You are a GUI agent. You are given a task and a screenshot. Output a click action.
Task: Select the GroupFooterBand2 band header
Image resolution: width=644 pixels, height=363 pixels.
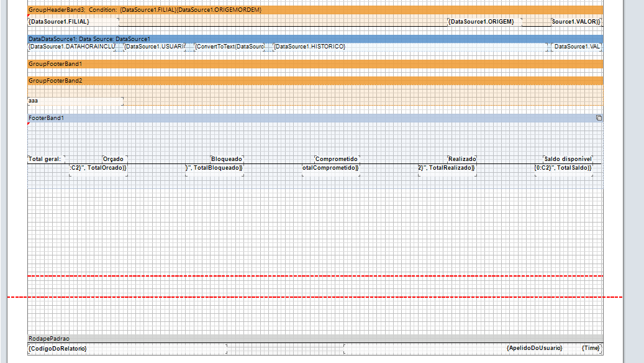(315, 81)
